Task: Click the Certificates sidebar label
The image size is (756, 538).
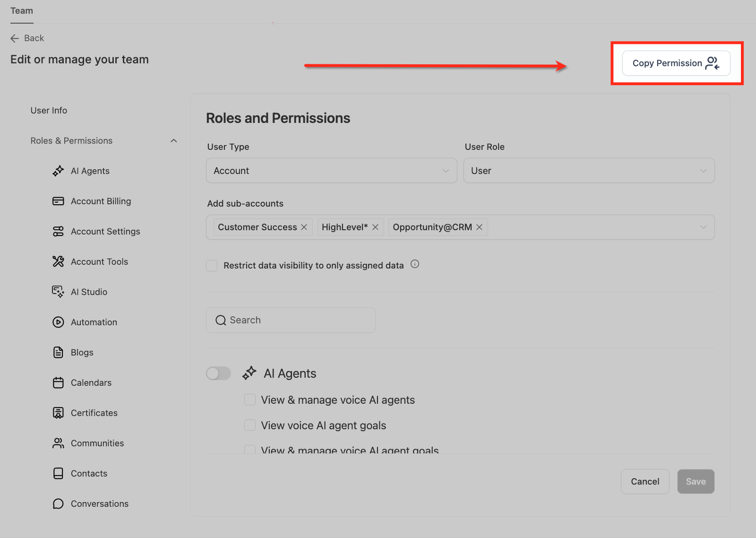Action: click(x=94, y=413)
